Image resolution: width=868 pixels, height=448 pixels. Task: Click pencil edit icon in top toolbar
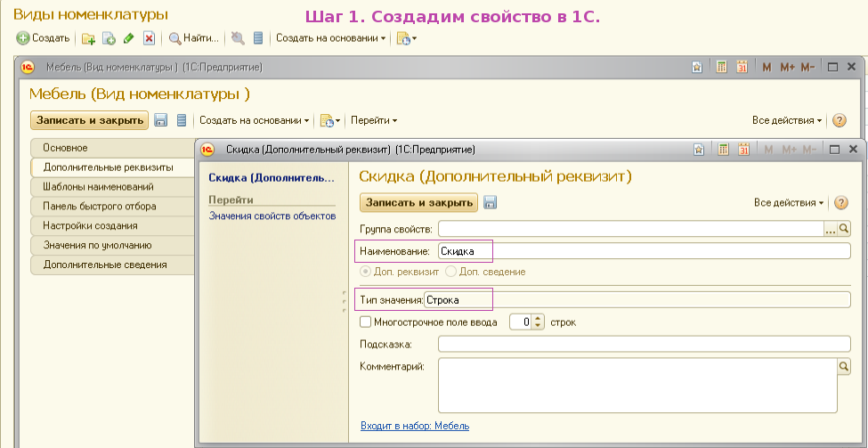[x=129, y=38]
